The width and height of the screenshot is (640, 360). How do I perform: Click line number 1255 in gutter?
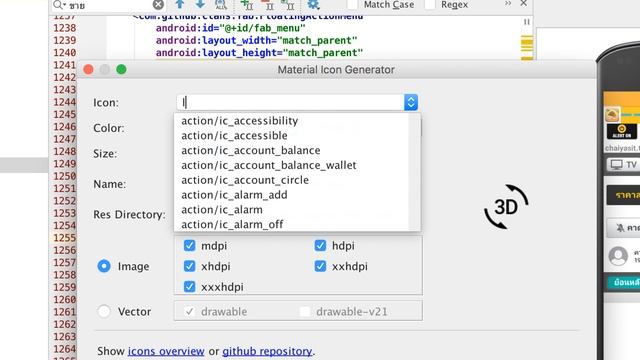click(x=64, y=238)
